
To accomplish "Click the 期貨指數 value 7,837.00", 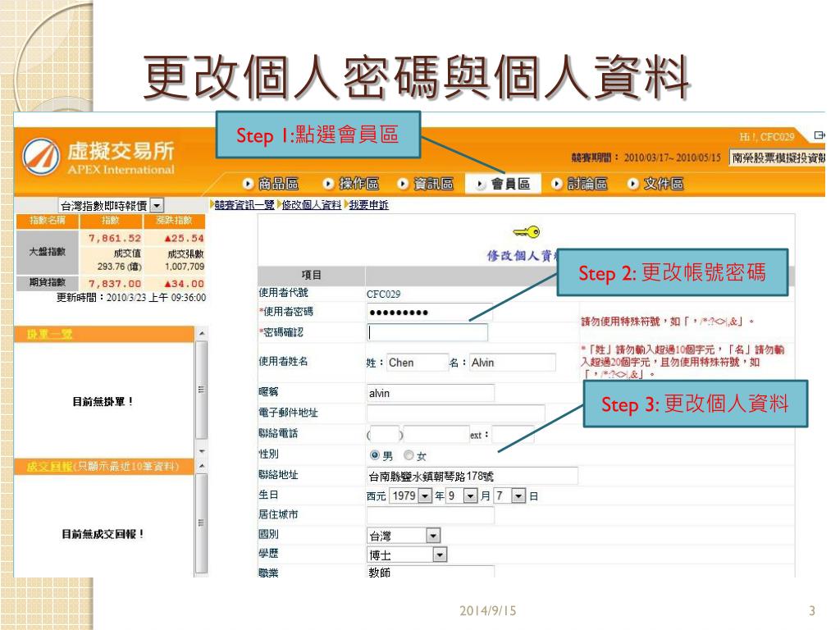I will click(x=115, y=284).
